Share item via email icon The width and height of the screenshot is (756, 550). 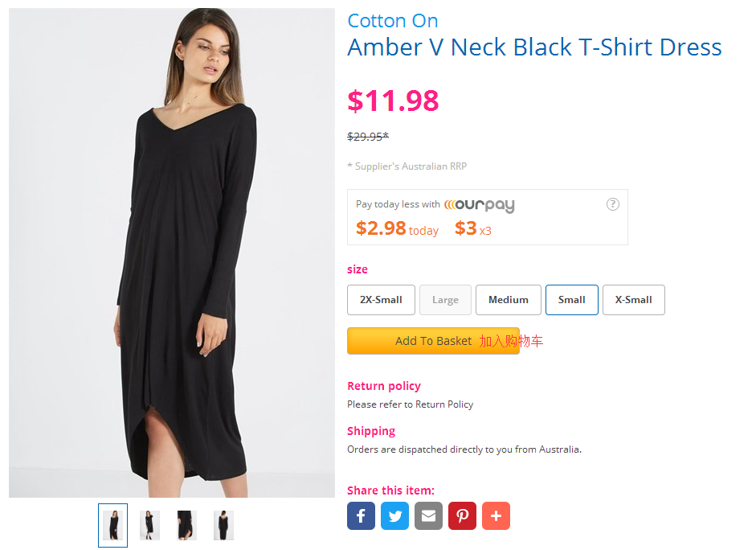tap(428, 516)
